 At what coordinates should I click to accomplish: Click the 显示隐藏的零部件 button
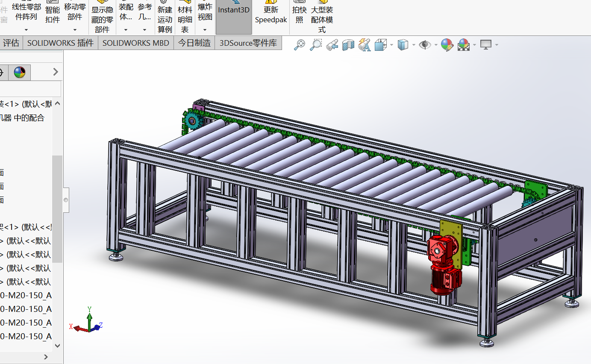102,17
